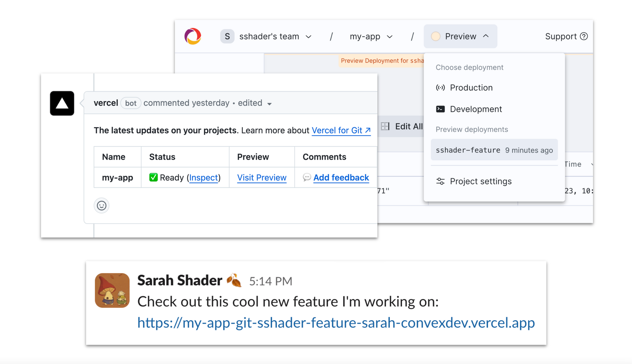Add an emoji reaction to the comment
Viewport: 632px width, 364px height.
coord(101,205)
